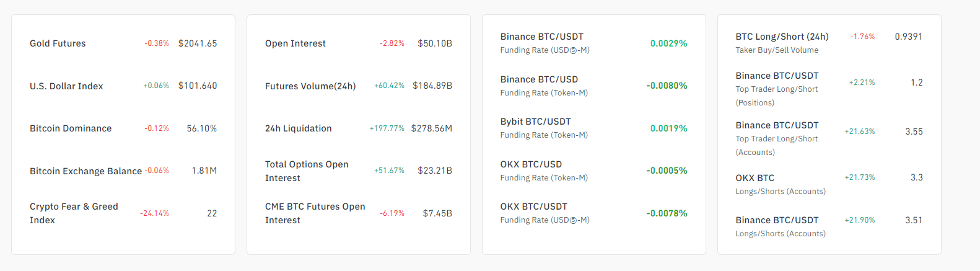
Task: Open the Gold Futures metric
Action: point(58,43)
